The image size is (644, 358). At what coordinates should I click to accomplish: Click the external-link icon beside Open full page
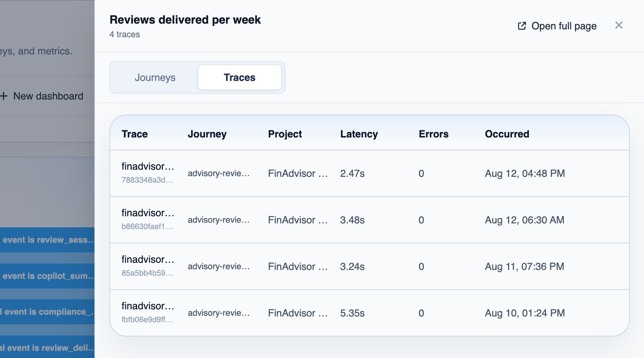[522, 26]
